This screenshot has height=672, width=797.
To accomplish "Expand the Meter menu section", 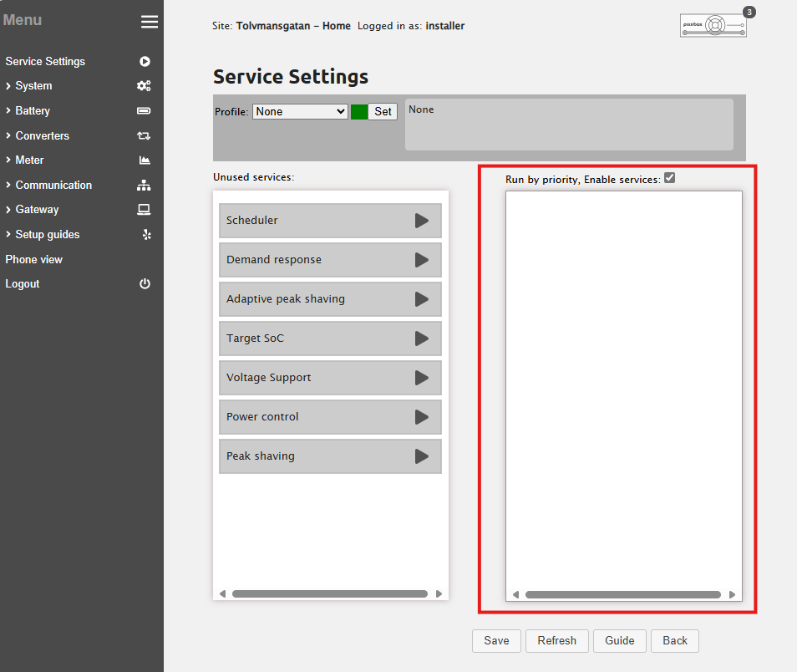I will (x=29, y=160).
